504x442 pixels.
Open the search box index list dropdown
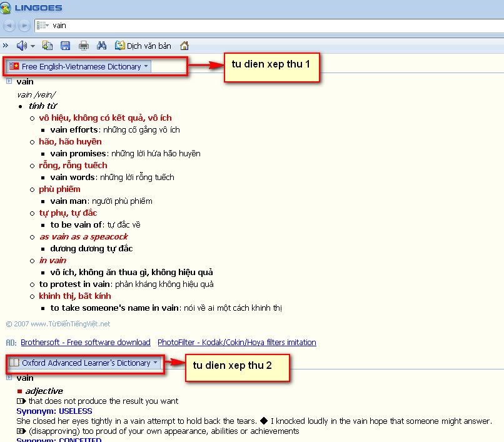coord(43,26)
